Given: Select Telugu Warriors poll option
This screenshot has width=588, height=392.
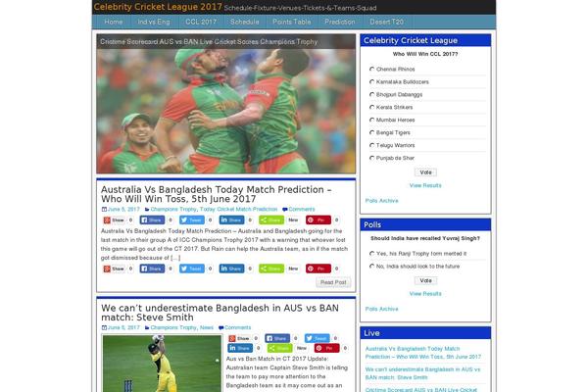Looking at the screenshot, I should (372, 145).
